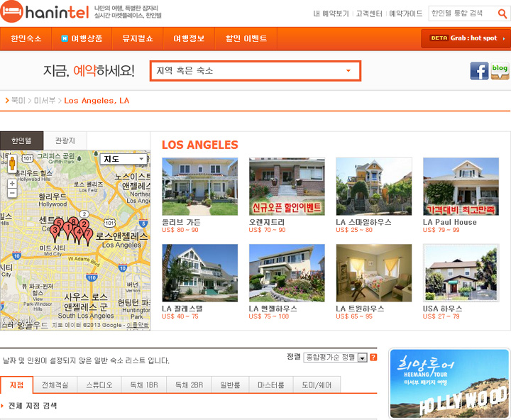Open the LA 팔레스텔 thumbnail
The image size is (511, 420).
click(x=199, y=273)
